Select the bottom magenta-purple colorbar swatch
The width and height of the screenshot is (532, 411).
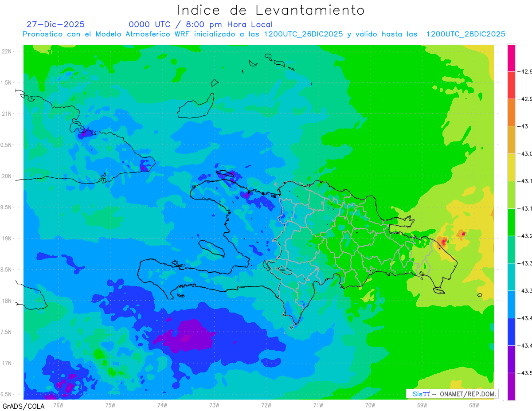(x=511, y=387)
